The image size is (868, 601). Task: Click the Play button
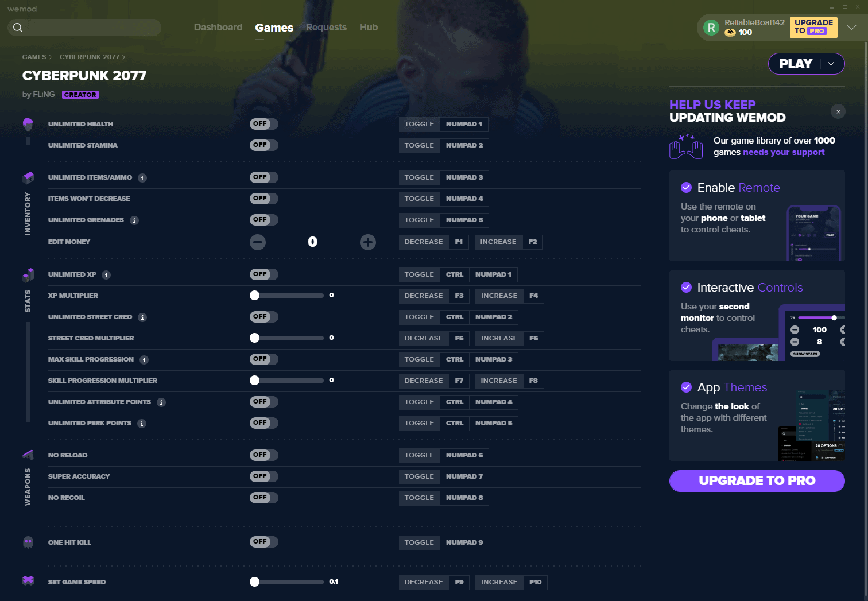[796, 64]
